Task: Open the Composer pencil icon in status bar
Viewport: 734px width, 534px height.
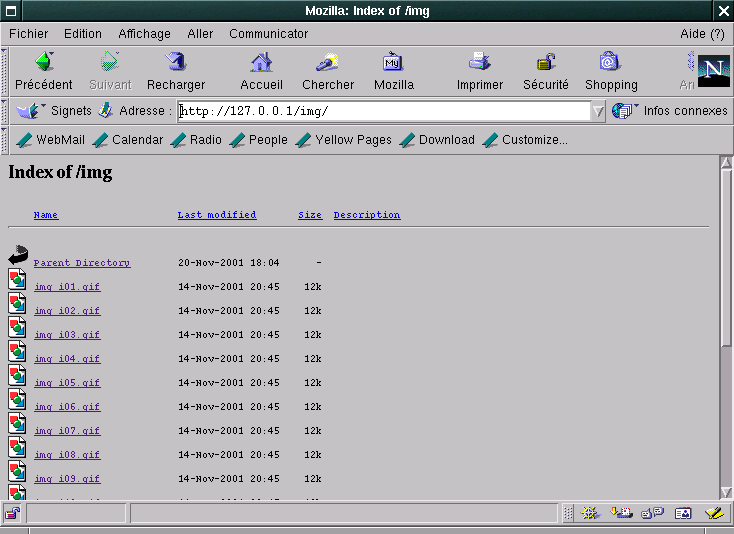Action: click(714, 513)
